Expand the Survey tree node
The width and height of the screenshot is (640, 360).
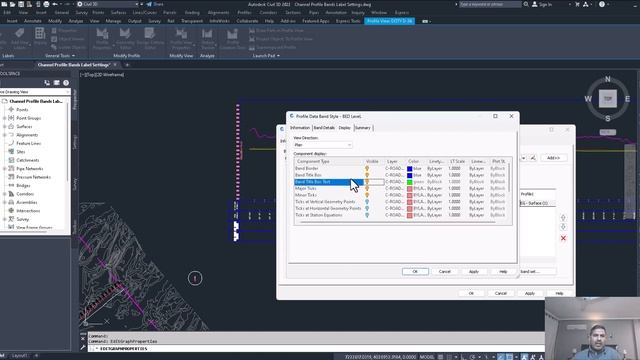pos(4,219)
